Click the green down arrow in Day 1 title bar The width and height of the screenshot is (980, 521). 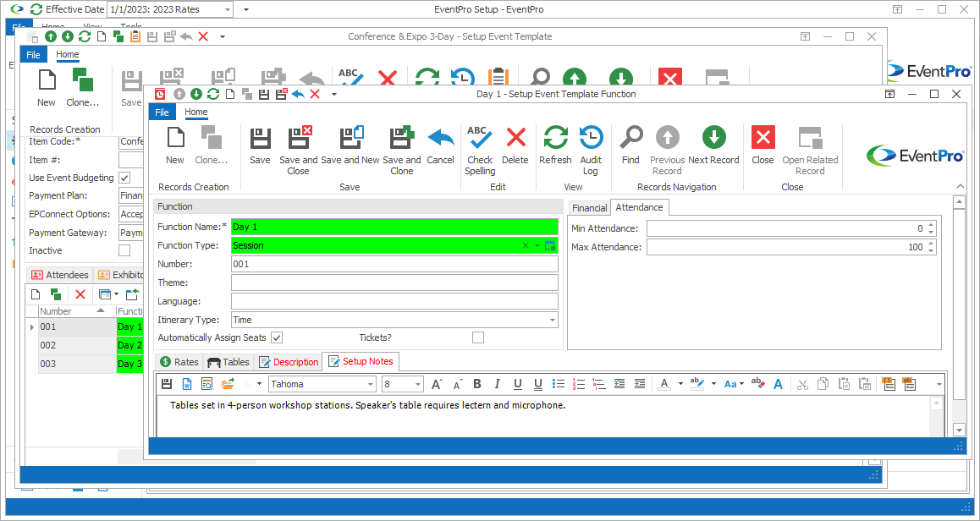click(x=196, y=95)
